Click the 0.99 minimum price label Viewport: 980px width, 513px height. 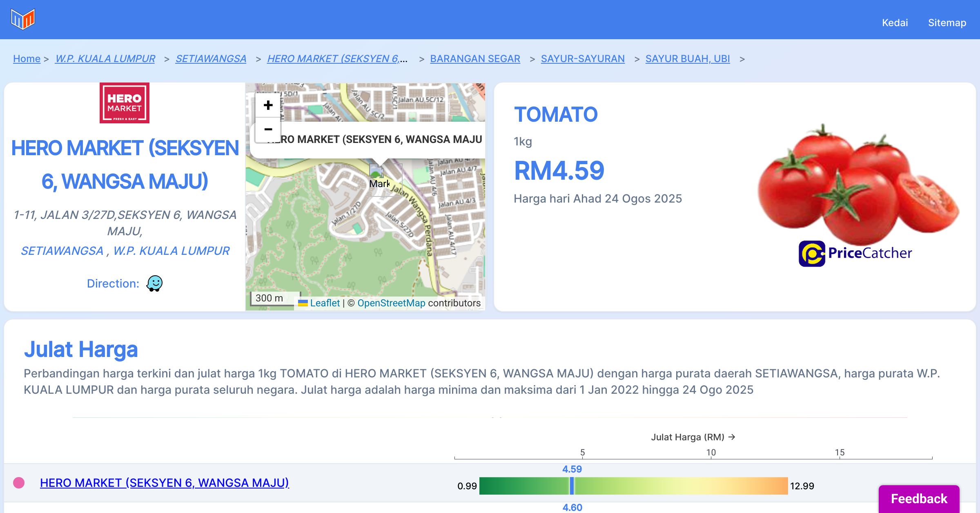[467, 486]
